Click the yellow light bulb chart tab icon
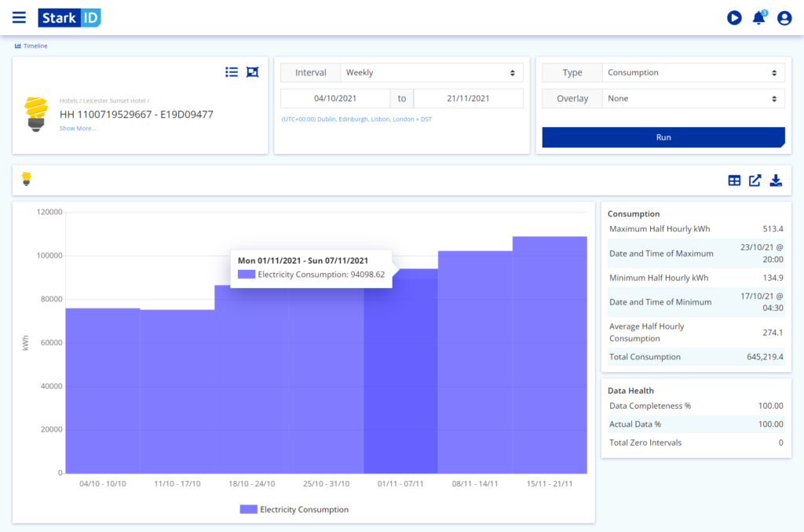The image size is (804, 532). coord(26,180)
